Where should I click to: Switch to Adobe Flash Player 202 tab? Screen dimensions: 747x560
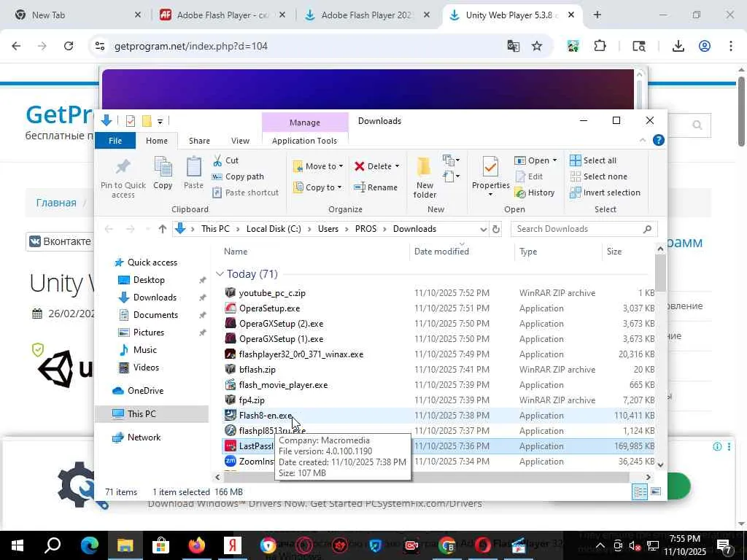[x=367, y=15]
